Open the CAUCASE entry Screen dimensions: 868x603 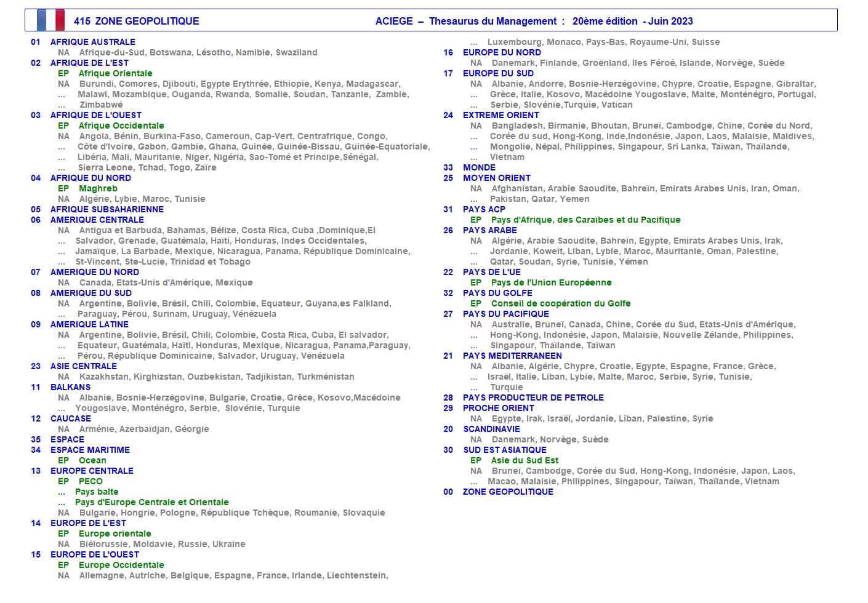coord(70,418)
